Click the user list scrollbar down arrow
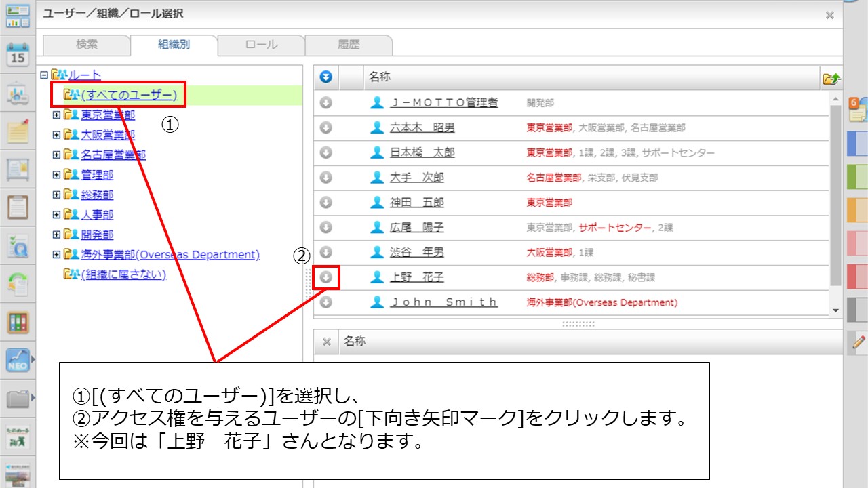The height and width of the screenshot is (488, 868). (x=835, y=310)
